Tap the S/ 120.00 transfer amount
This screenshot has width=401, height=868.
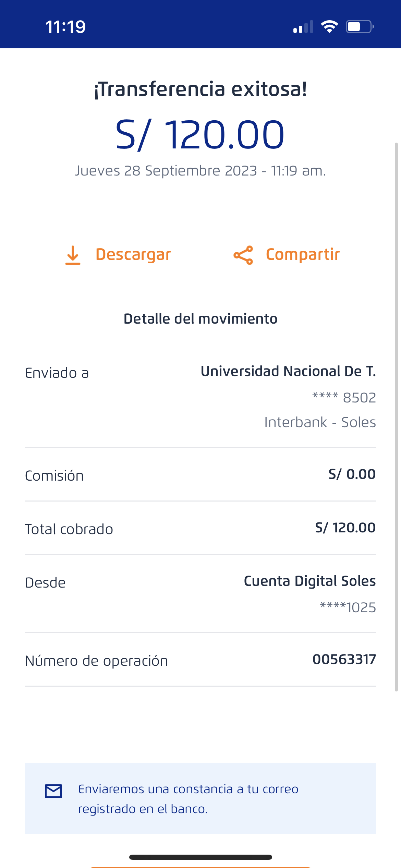coord(200,135)
